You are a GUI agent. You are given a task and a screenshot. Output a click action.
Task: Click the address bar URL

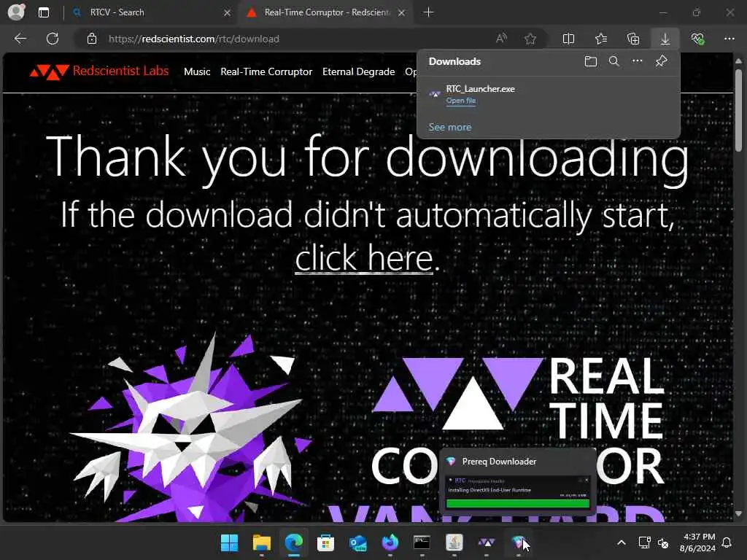(194, 39)
